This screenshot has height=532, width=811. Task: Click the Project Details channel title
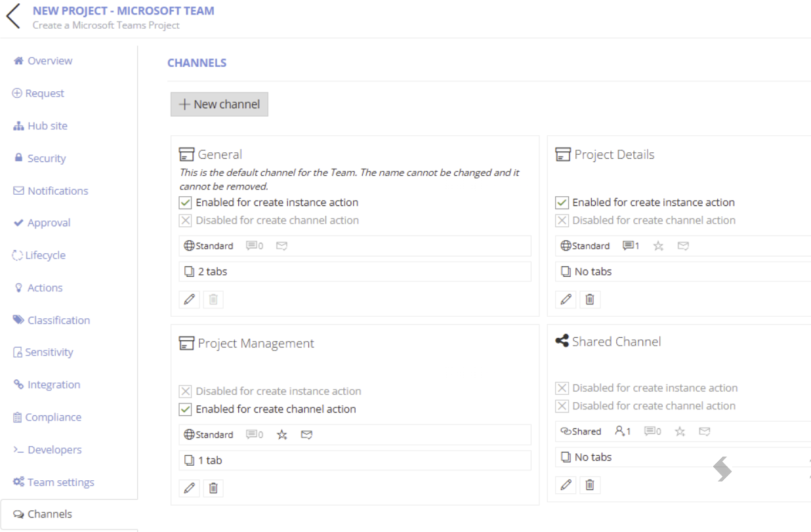(614, 155)
